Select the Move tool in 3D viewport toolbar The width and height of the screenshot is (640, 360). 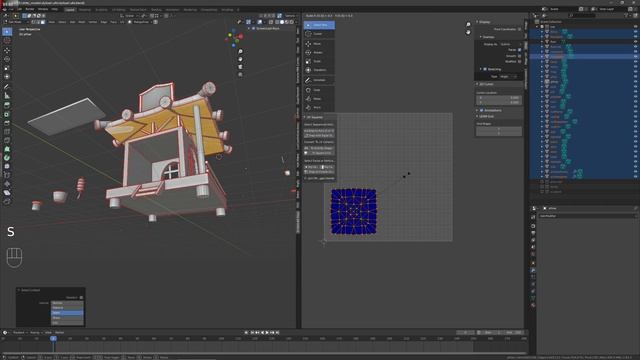coord(7,50)
